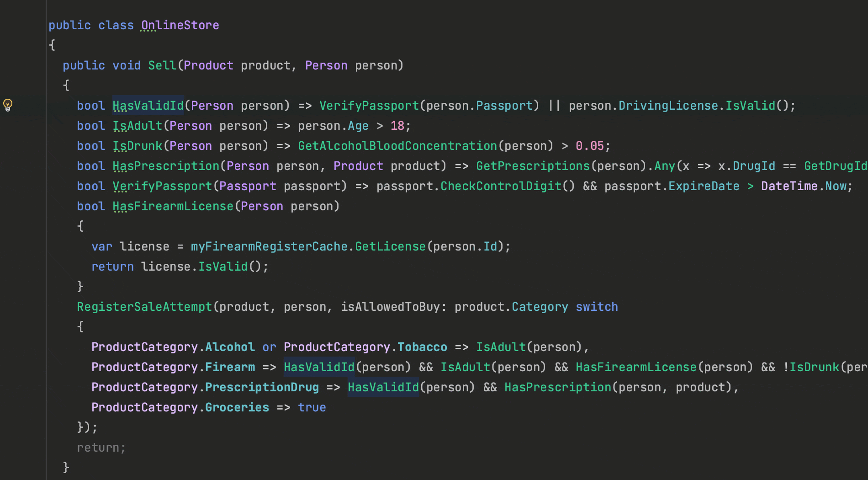
Task: Click the GetPrescriptions method call
Action: point(533,166)
